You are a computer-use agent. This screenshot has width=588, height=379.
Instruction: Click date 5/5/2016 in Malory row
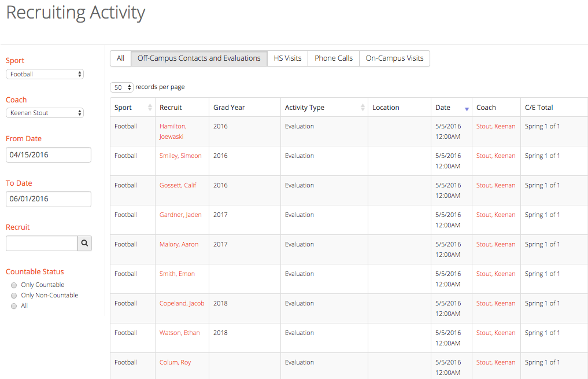coord(448,244)
